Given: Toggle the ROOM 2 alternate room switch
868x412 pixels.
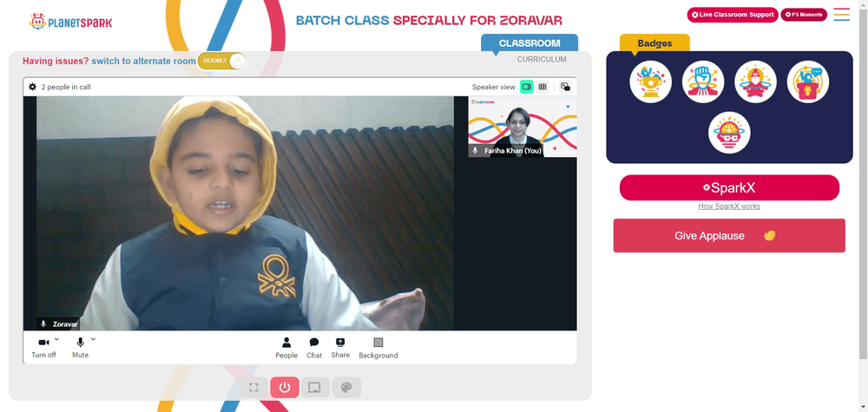Looking at the screenshot, I should [x=221, y=61].
